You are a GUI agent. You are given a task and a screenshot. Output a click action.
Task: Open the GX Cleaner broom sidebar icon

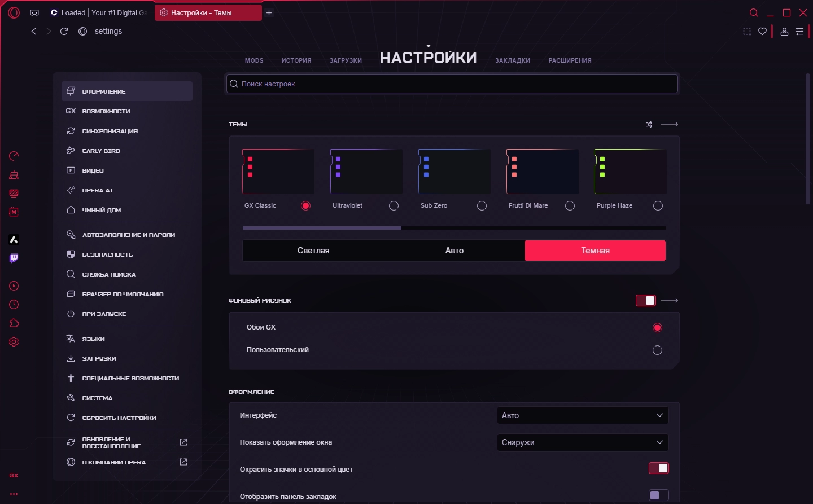tap(14, 175)
